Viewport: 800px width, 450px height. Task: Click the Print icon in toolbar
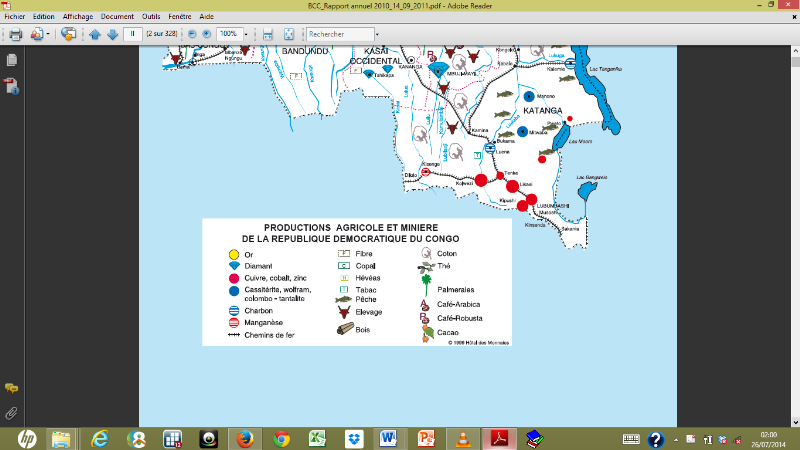point(15,34)
